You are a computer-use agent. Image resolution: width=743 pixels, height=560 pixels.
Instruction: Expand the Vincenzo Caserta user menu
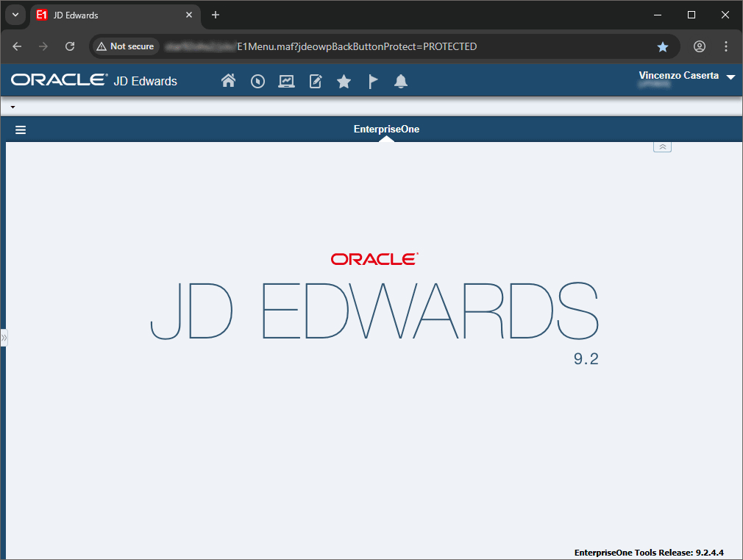(x=730, y=77)
